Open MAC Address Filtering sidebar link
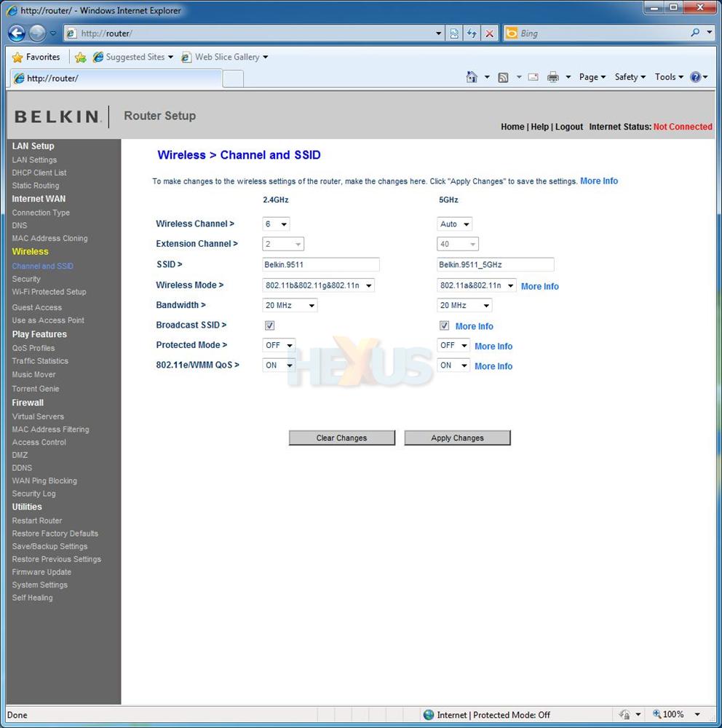Viewport: 722px width, 728px height. click(50, 430)
